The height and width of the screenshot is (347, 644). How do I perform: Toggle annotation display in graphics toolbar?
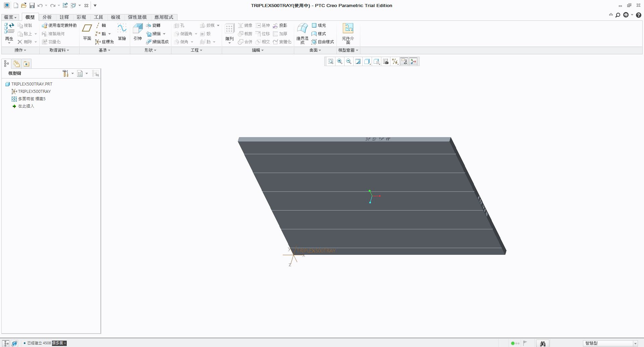click(x=404, y=61)
